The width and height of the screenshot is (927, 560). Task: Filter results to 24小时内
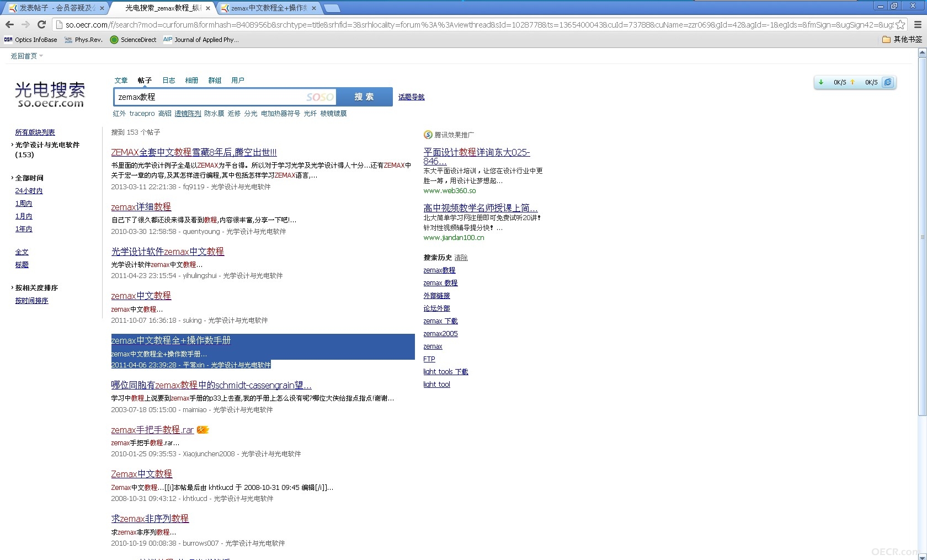[29, 191]
